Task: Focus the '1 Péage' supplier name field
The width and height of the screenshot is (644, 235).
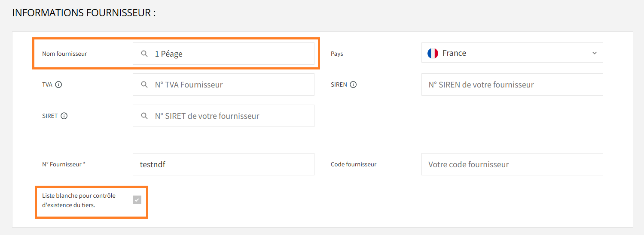Action: click(232, 54)
